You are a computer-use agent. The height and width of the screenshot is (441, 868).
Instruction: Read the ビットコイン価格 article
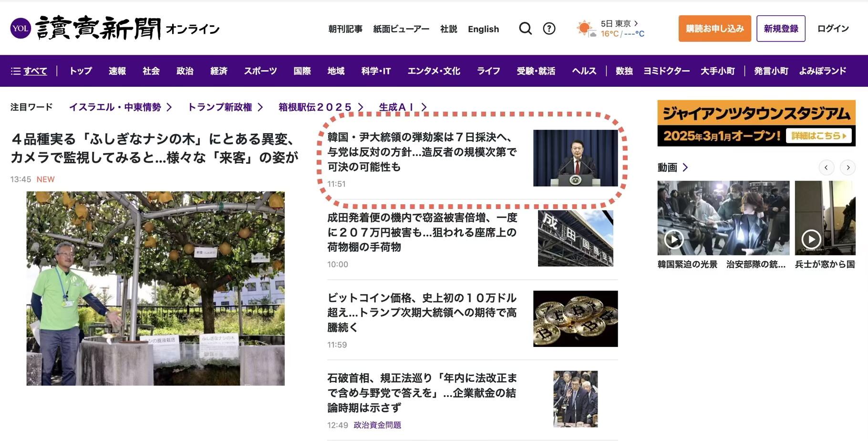(422, 313)
